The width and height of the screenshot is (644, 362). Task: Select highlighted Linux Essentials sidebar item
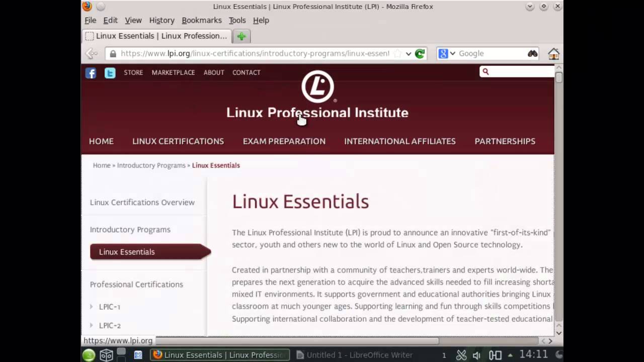click(150, 252)
